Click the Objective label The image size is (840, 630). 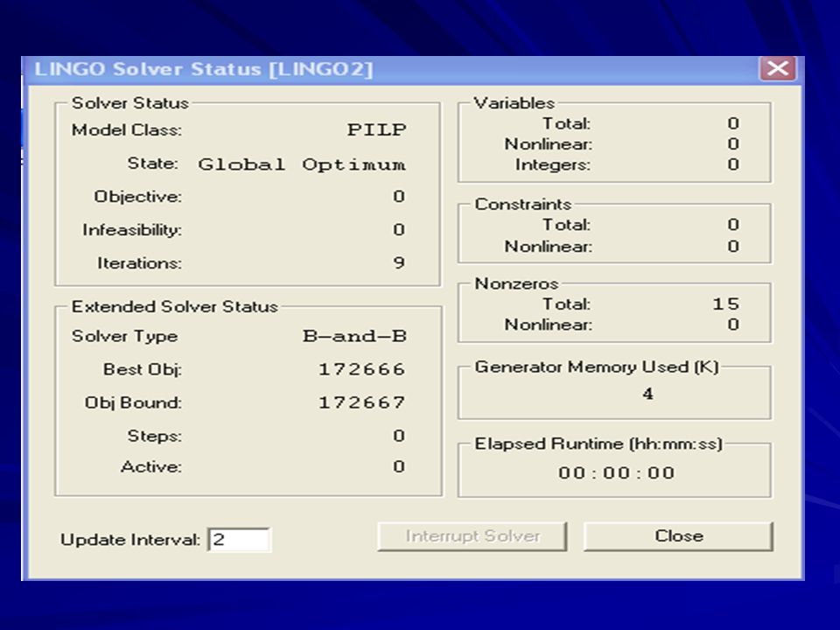tap(137, 197)
